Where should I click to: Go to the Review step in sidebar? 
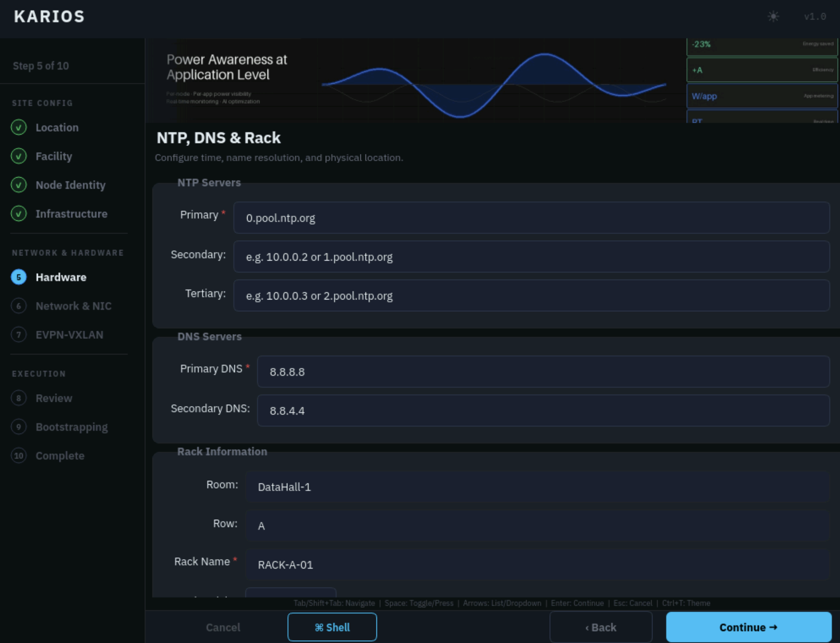[x=54, y=398]
